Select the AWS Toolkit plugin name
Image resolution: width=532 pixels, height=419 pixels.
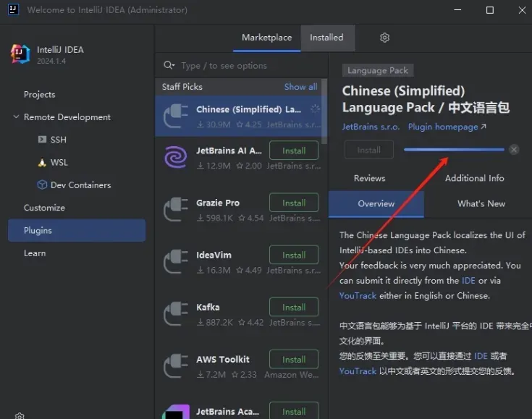click(x=223, y=360)
